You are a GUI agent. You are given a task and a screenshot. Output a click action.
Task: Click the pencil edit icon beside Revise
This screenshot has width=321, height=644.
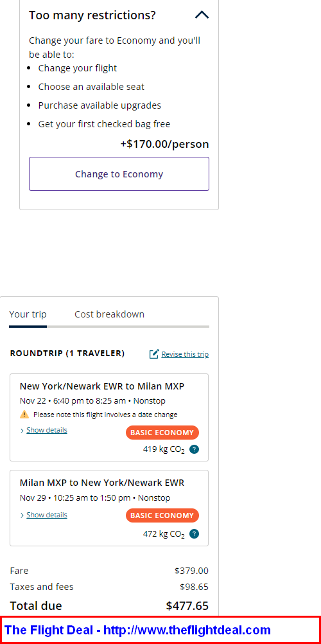click(154, 354)
